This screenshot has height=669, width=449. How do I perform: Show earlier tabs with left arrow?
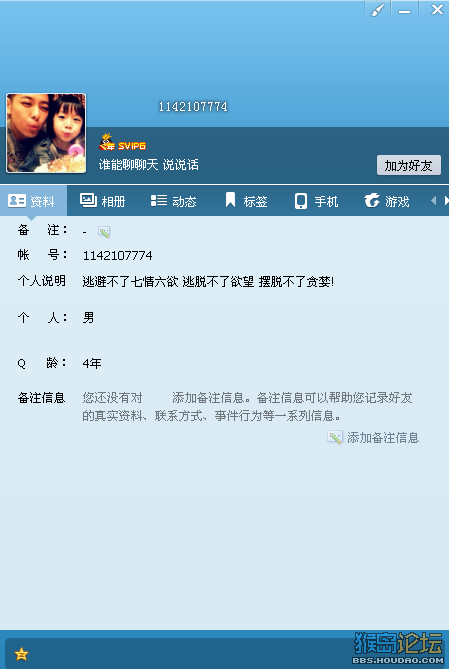[434, 200]
